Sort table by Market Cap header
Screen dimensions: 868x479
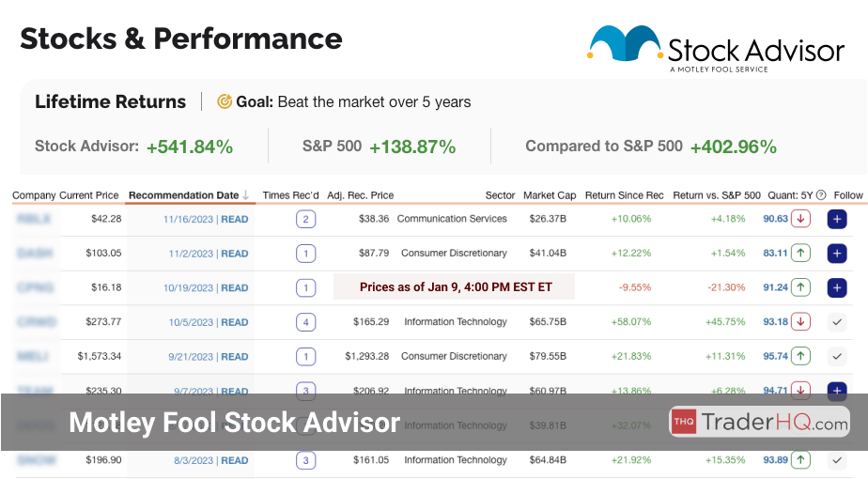click(x=550, y=195)
